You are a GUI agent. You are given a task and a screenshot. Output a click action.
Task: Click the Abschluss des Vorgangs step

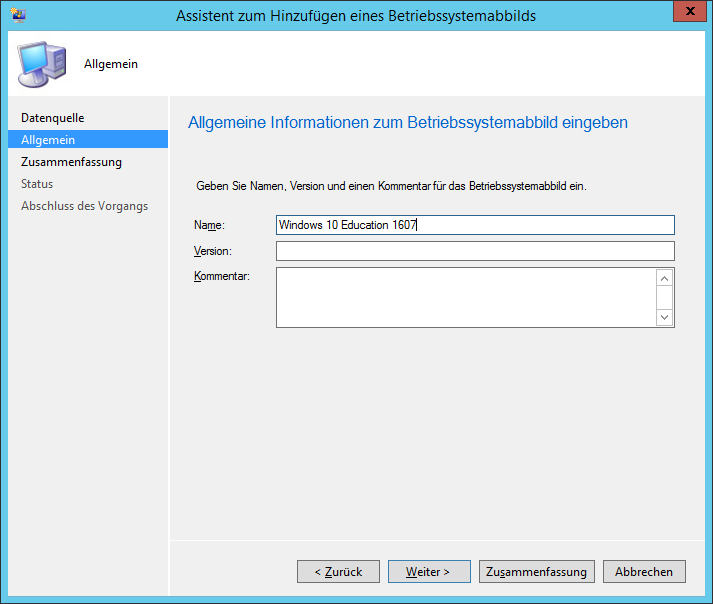click(x=84, y=206)
